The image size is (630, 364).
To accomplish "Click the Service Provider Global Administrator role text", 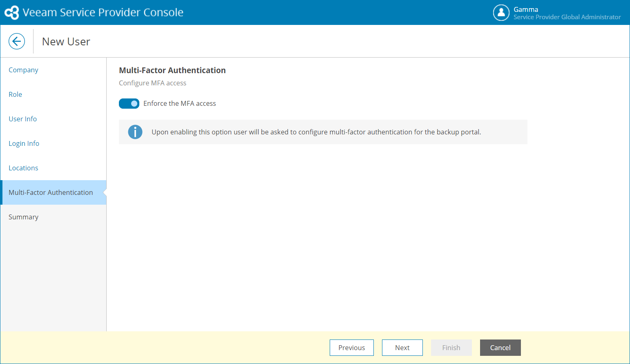I will [x=567, y=17].
